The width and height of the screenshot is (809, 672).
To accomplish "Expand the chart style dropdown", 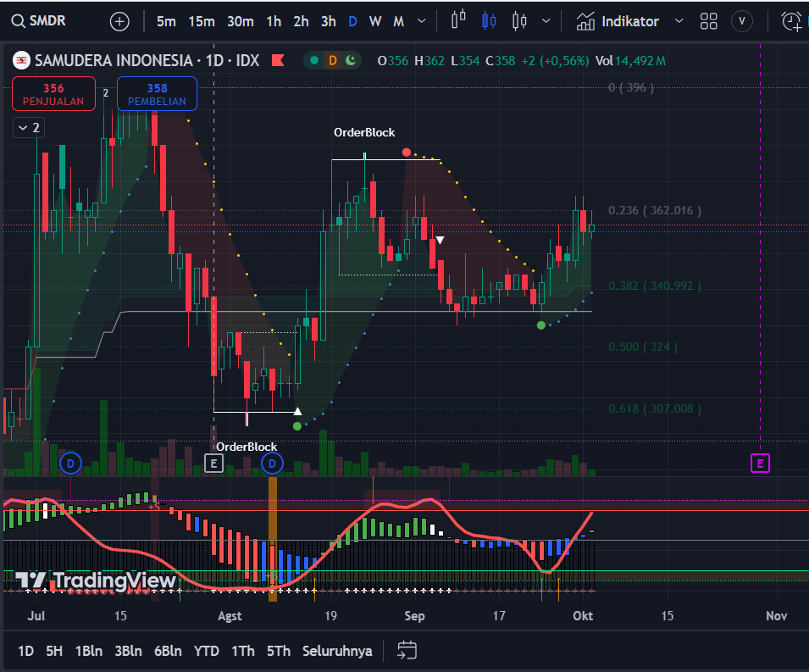I will [546, 21].
